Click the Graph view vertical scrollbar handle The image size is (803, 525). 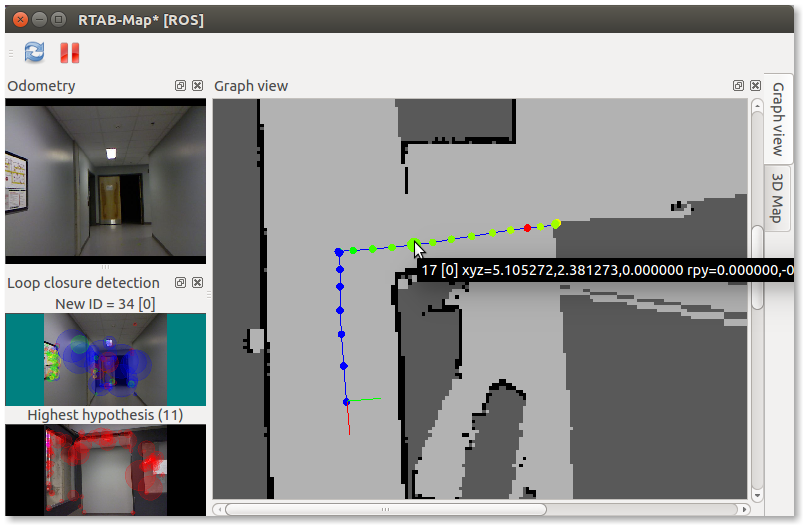[x=757, y=267]
